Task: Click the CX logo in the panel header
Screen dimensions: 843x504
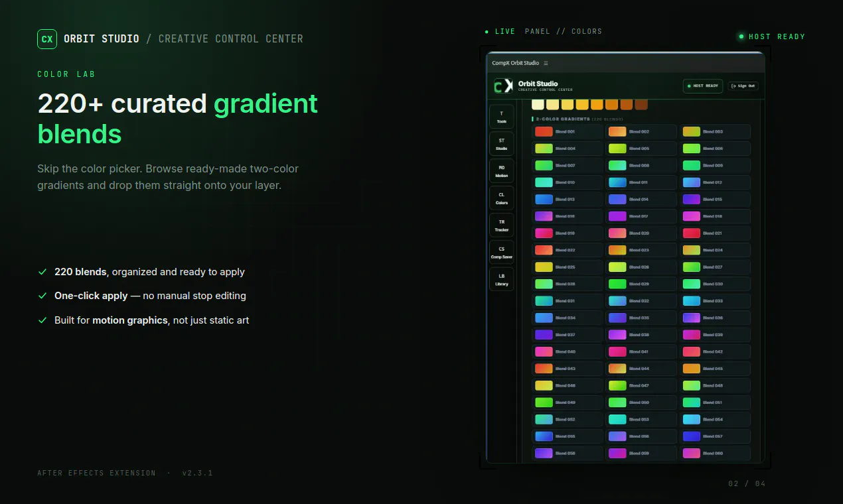Action: (503, 86)
